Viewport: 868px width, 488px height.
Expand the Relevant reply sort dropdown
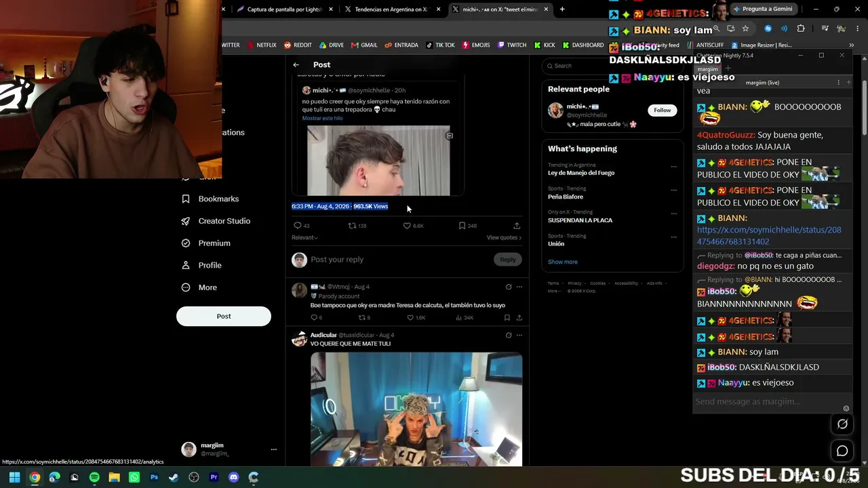coord(304,237)
